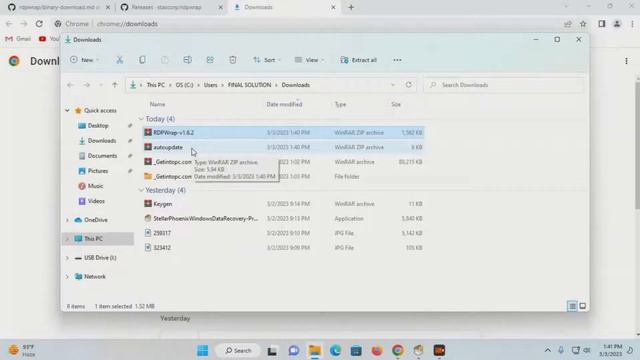Select the Keygen archive file
This screenshot has width=640, height=360.
coord(283,204)
